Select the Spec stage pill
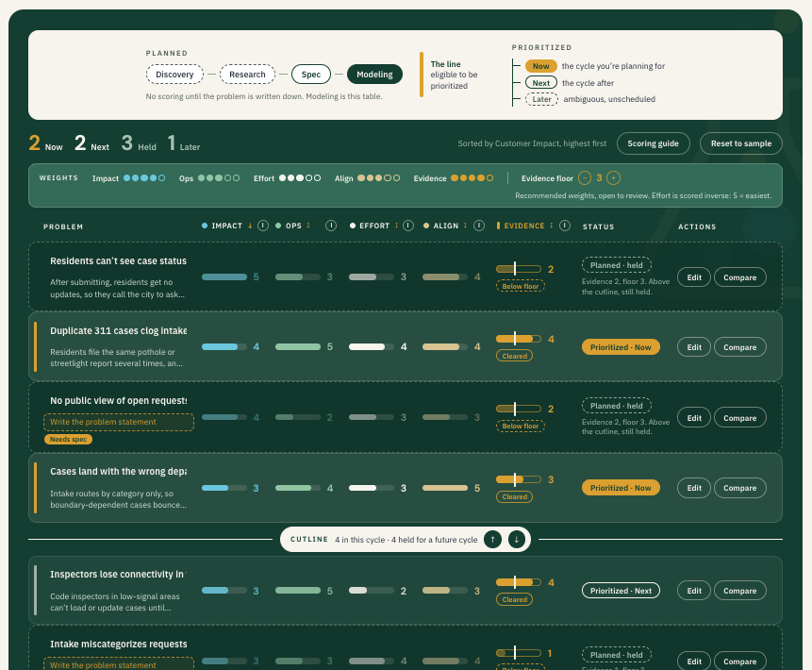The width and height of the screenshot is (812, 670). pyautogui.click(x=310, y=75)
